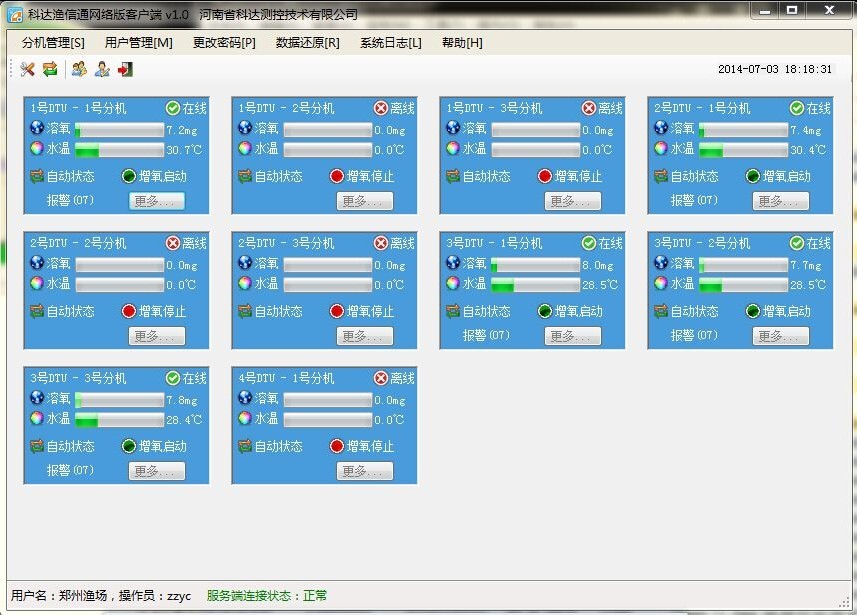This screenshot has width=857, height=615.
Task: Click offline status icon of 1号DTU - 2号分机
Action: tap(381, 108)
